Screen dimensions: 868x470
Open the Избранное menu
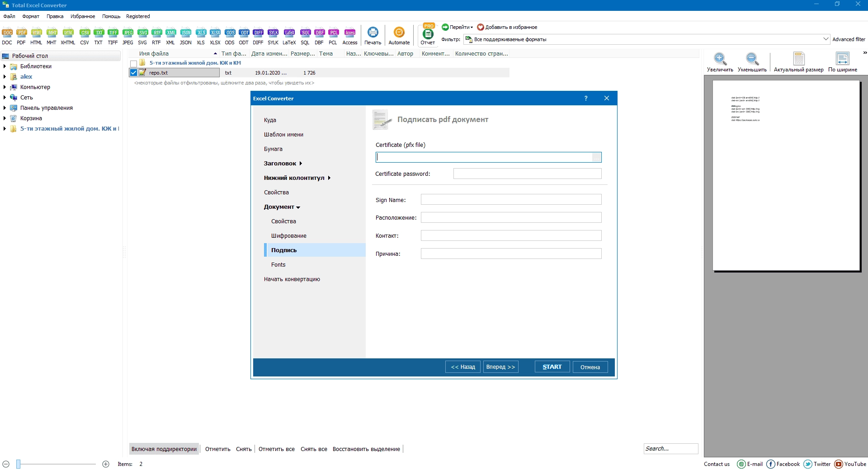click(83, 16)
